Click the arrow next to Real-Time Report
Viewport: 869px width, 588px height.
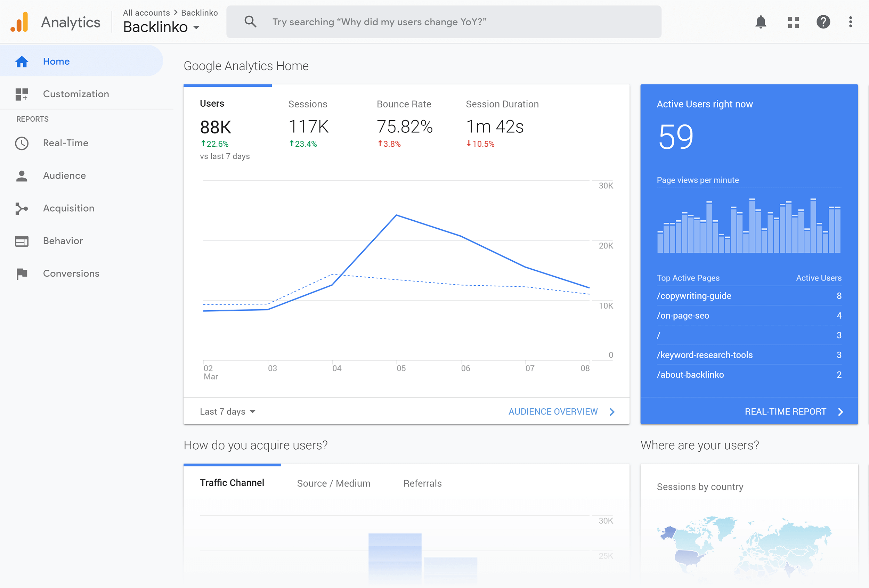840,411
